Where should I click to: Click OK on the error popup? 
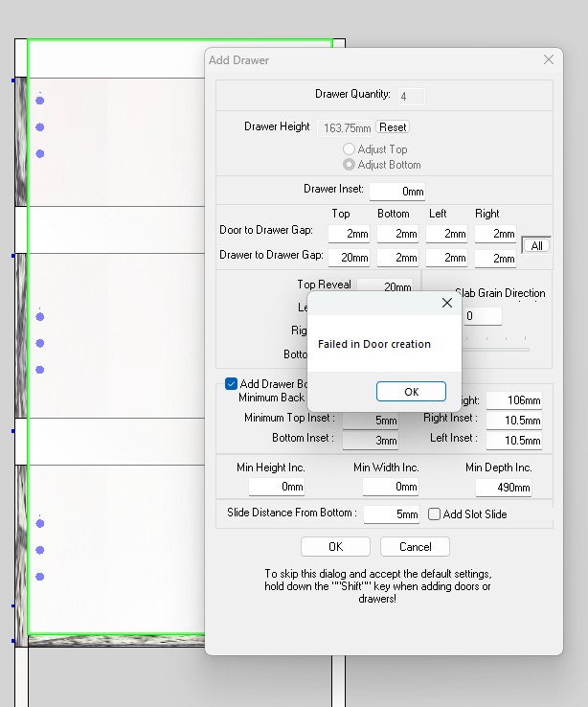coord(411,392)
